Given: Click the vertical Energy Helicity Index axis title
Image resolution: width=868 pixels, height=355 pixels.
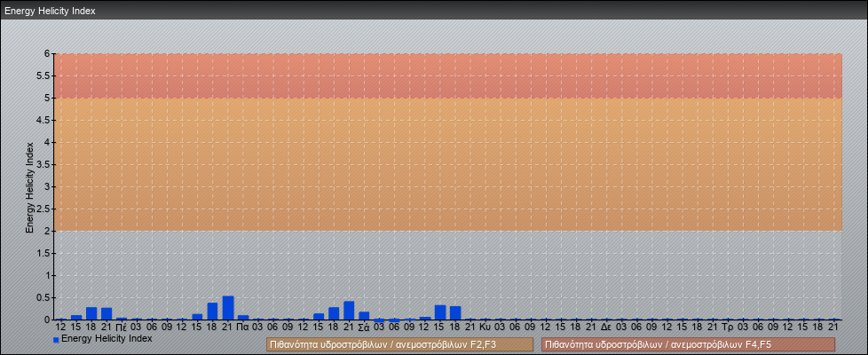Looking at the screenshot, I should click(x=30, y=187).
